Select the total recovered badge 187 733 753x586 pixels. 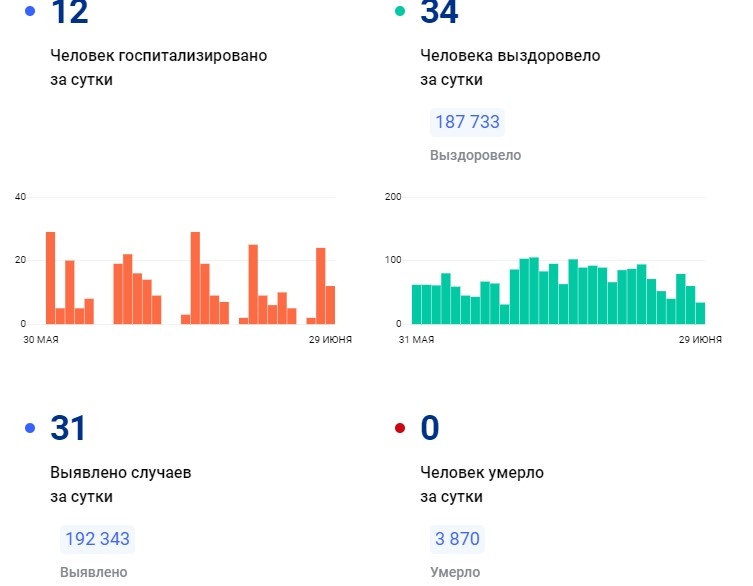pyautogui.click(x=467, y=122)
